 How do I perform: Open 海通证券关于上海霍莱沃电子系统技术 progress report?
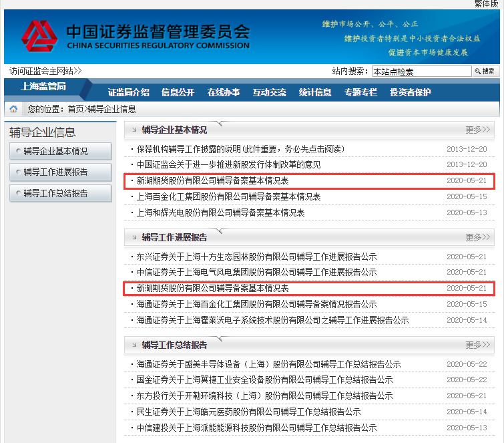click(x=272, y=320)
